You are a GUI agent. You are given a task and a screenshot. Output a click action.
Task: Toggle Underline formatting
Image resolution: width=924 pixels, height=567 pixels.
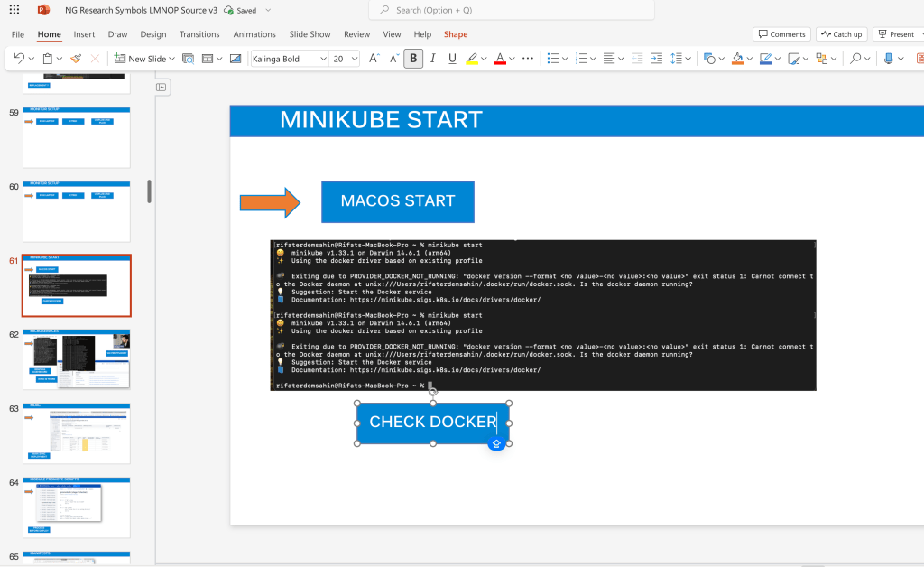[x=452, y=59]
